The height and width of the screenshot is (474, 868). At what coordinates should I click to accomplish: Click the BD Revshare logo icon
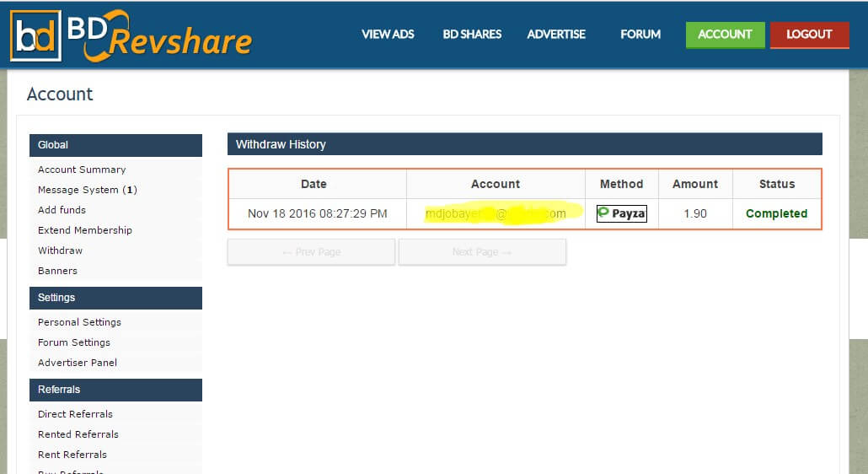pos(35,35)
